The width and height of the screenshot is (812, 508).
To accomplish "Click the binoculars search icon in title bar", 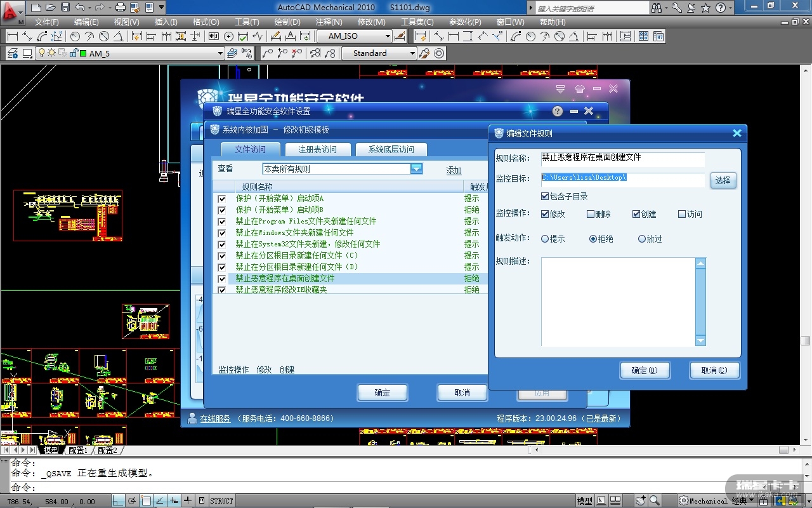I will click(656, 8).
